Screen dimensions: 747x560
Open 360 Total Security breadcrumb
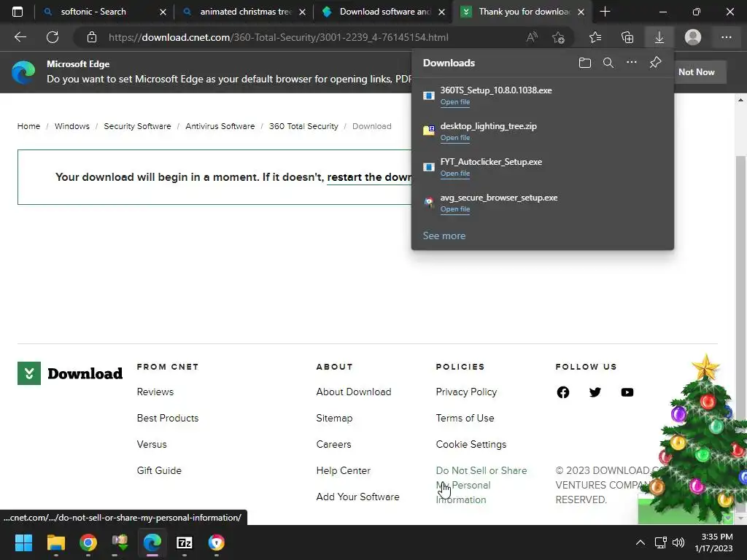click(x=303, y=126)
